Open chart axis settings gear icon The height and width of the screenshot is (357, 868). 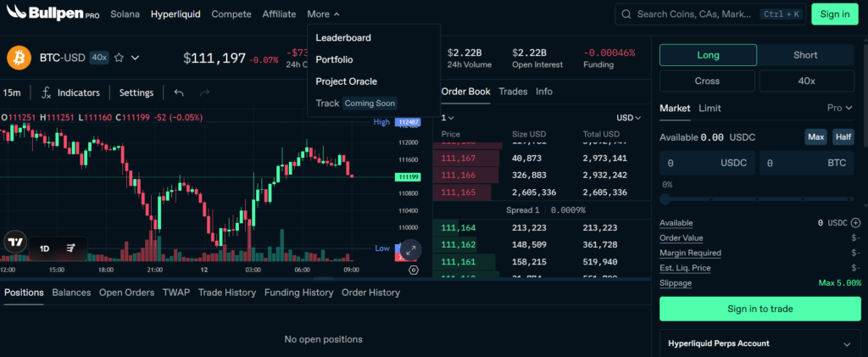(414, 271)
